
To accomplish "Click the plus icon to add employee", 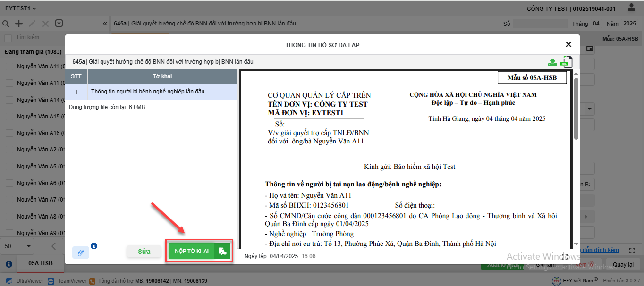I will pos(19,24).
